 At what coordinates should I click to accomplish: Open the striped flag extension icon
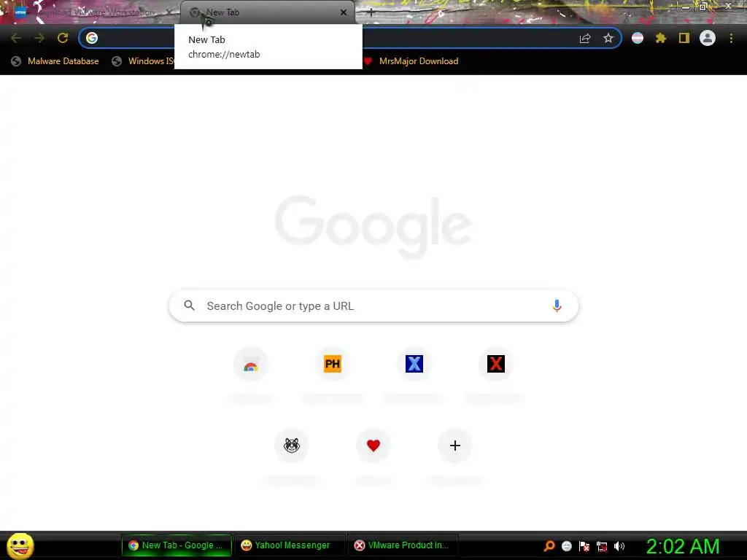pos(638,38)
